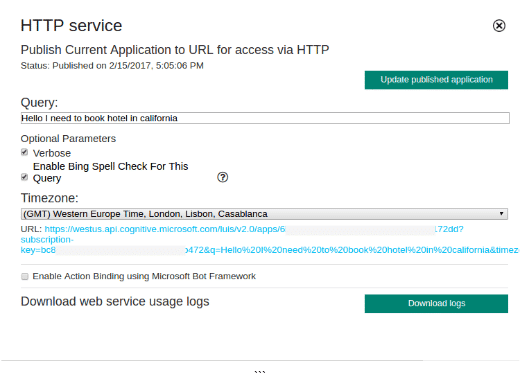Close the HTTP service dialog
Image resolution: width=524 pixels, height=383 pixels.
pyautogui.click(x=499, y=26)
